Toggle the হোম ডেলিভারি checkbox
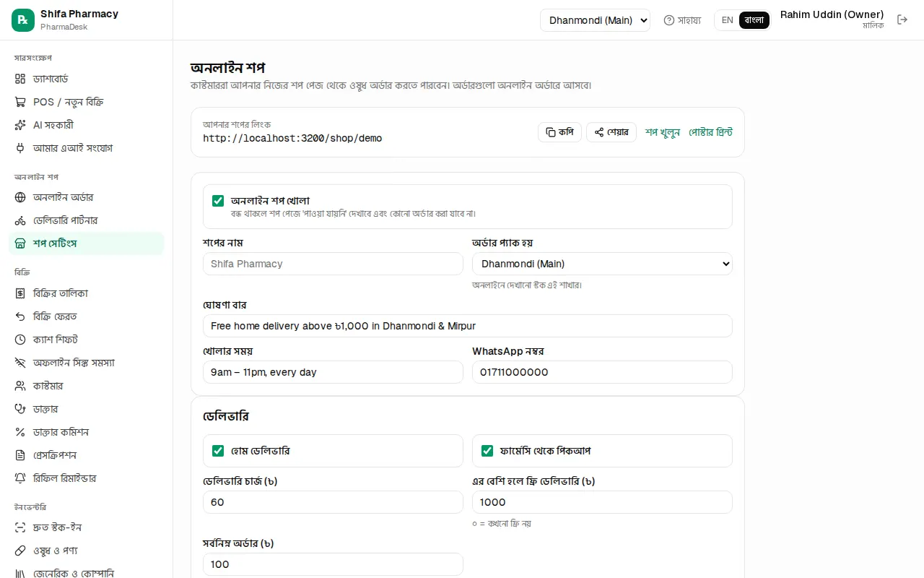The image size is (924, 578). [218, 451]
